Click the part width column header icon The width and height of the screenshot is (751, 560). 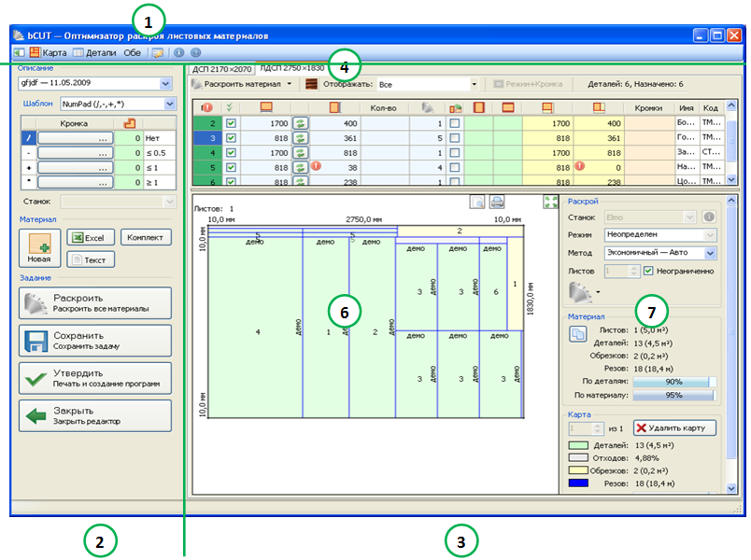[x=335, y=107]
